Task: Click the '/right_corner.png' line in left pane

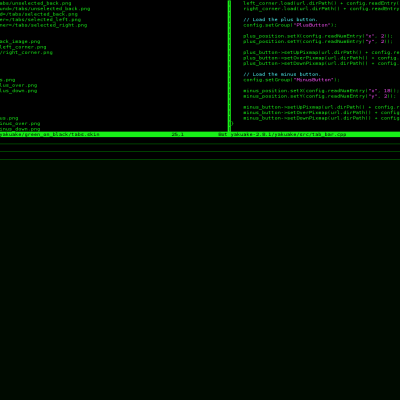Action: (26, 52)
